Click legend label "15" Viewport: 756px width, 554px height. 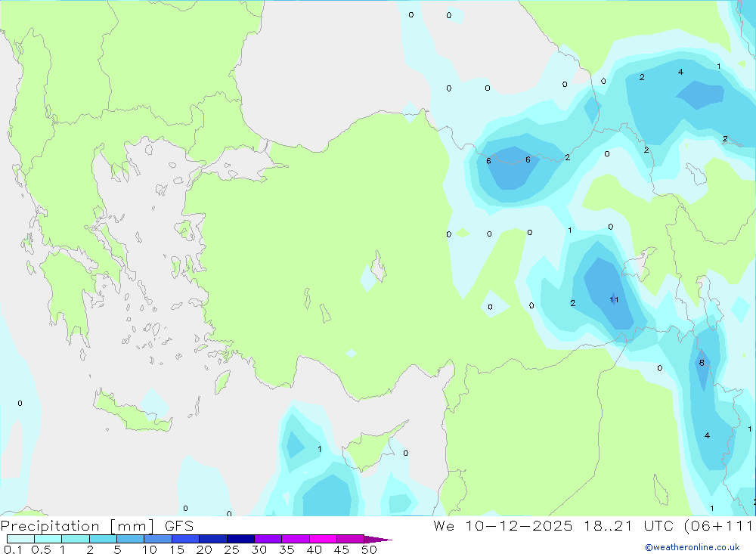click(177, 549)
